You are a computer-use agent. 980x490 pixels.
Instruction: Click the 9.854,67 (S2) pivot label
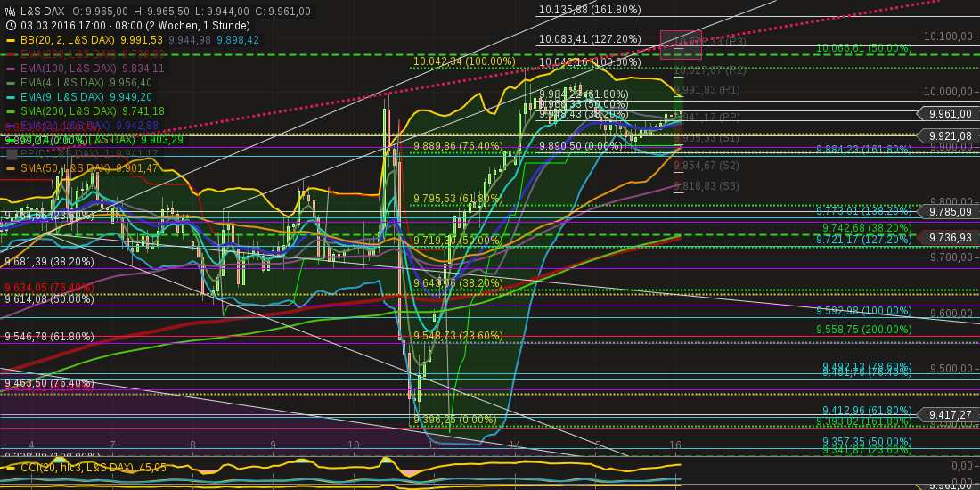point(706,166)
